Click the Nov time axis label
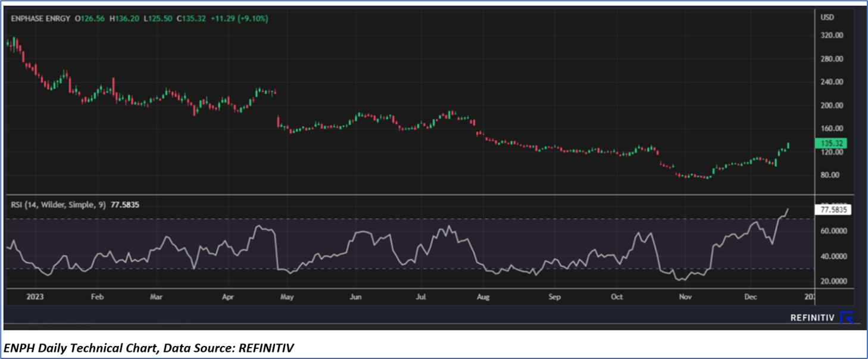 (685, 296)
